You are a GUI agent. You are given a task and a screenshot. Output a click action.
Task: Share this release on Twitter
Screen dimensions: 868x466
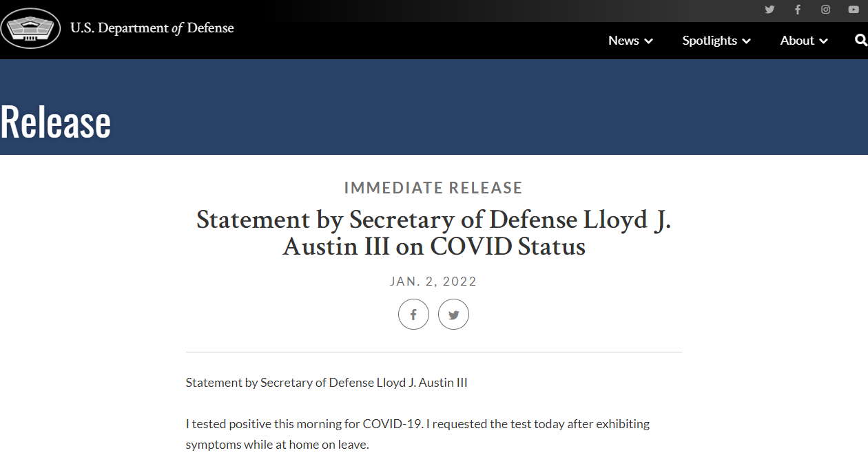pos(453,315)
